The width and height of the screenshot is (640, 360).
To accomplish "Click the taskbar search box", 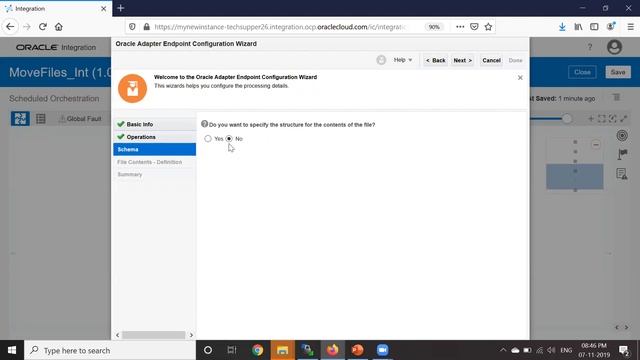I will [110, 350].
